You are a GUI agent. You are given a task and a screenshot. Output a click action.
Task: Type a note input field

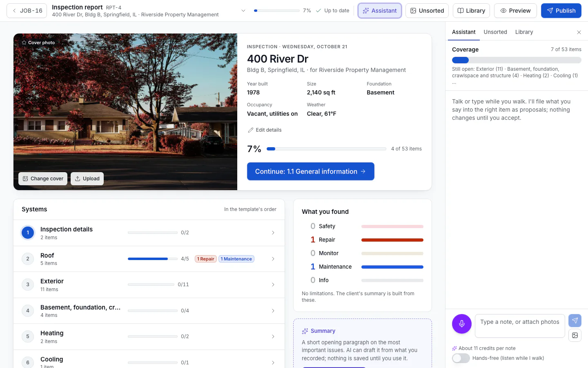(520, 326)
